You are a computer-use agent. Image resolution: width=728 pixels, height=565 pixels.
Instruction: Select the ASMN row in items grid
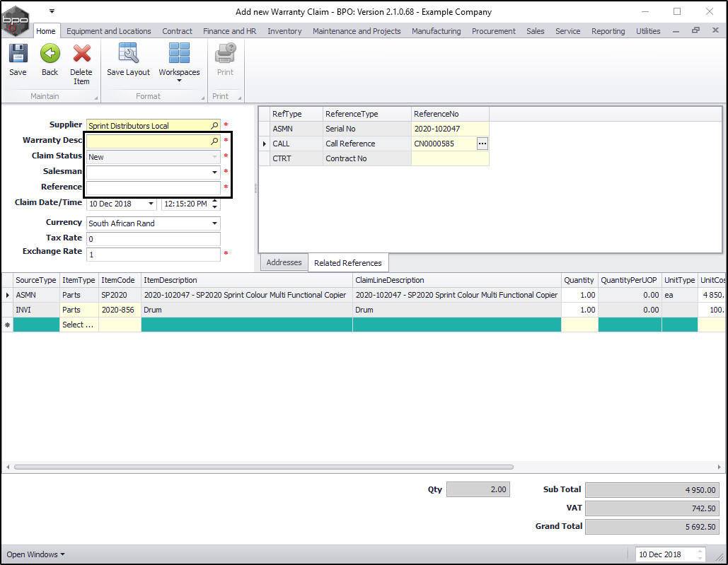pyautogui.click(x=364, y=295)
